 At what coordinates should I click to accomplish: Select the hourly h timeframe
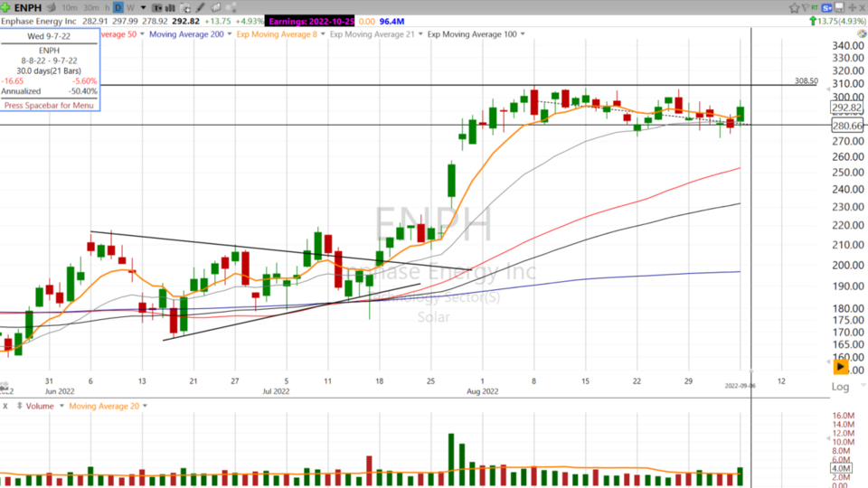tap(107, 8)
